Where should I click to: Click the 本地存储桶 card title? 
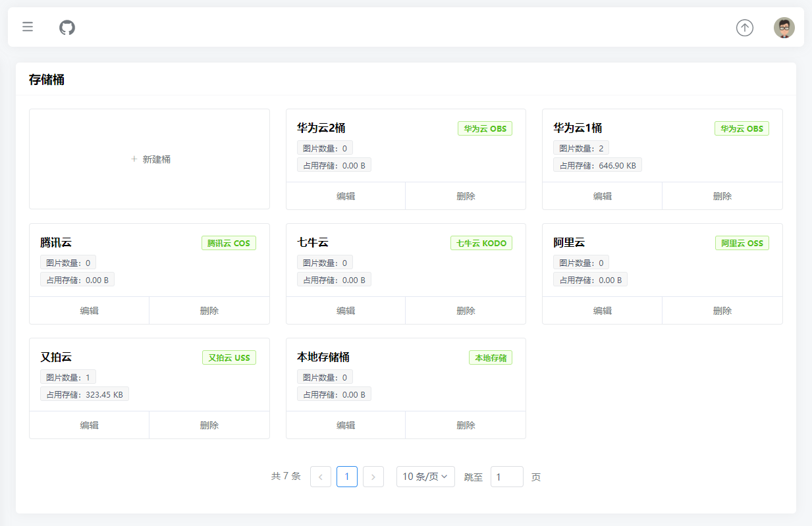(323, 357)
